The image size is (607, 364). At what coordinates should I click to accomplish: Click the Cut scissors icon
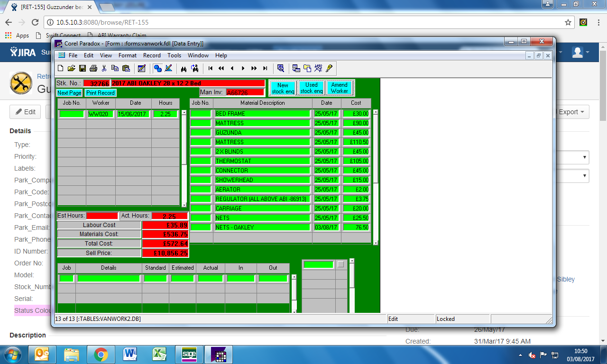[x=104, y=68]
